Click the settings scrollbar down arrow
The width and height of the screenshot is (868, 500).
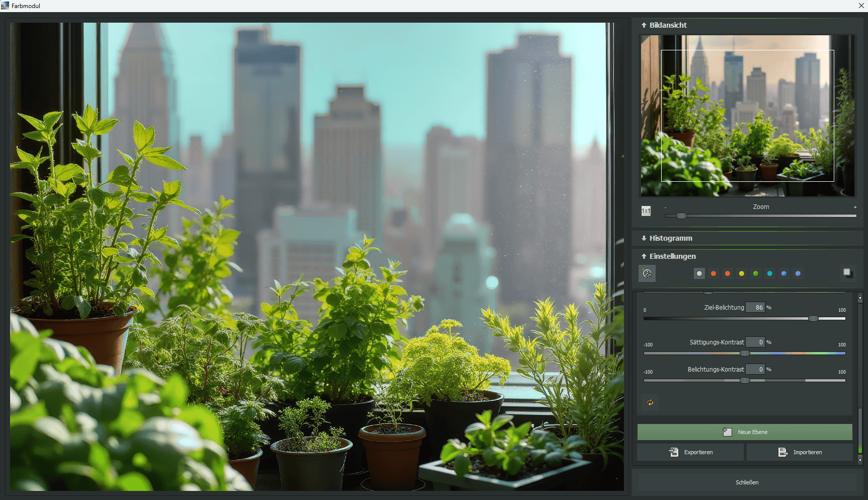pyautogui.click(x=860, y=460)
